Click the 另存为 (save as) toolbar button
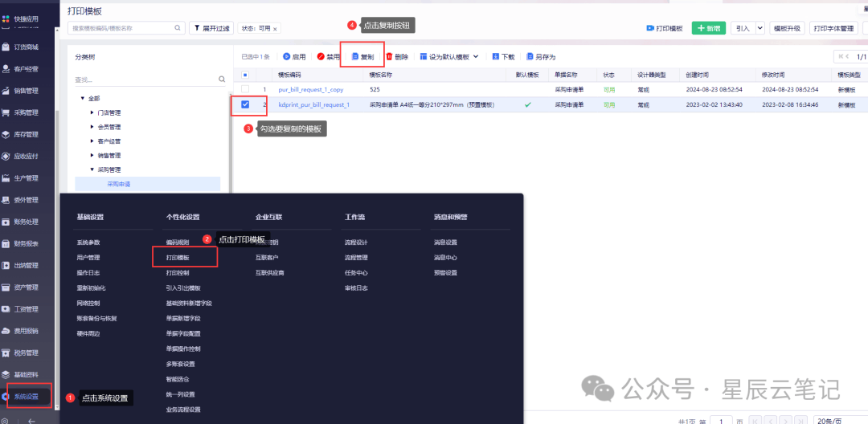The width and height of the screenshot is (868, 424). click(540, 57)
